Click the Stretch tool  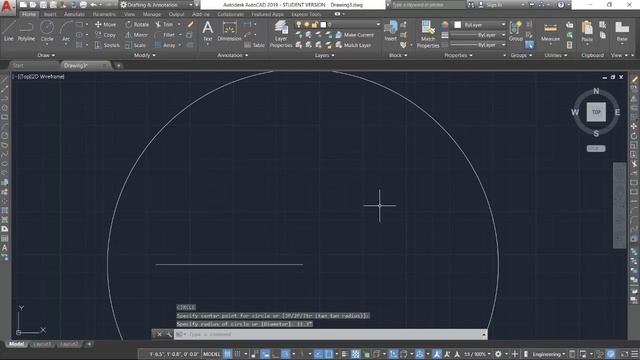pyautogui.click(x=107, y=45)
